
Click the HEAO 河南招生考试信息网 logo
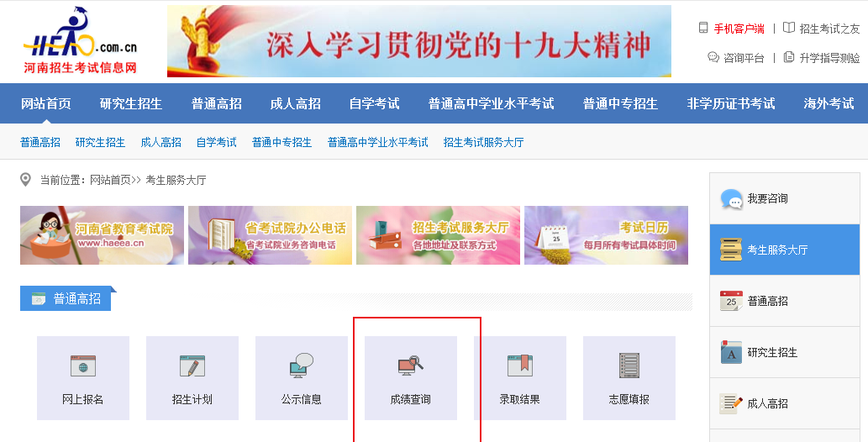tap(81, 41)
